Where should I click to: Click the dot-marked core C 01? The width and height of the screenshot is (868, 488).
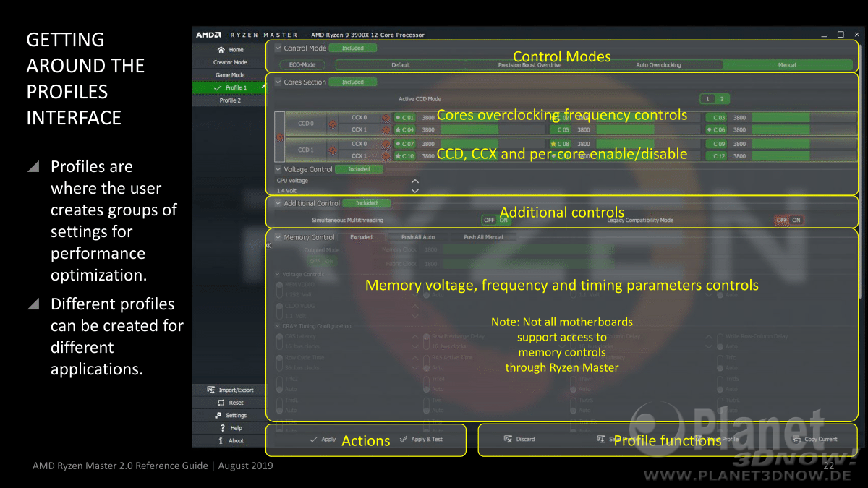click(404, 117)
